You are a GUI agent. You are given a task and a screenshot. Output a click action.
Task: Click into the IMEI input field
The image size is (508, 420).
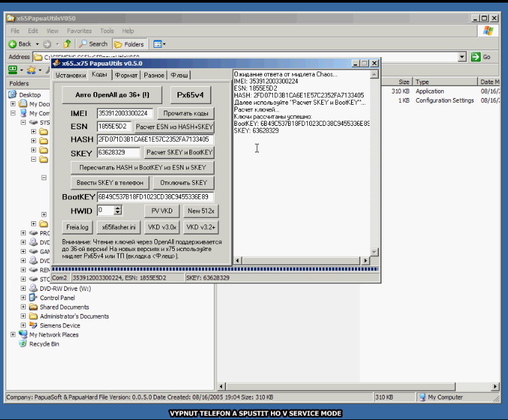pyautogui.click(x=125, y=113)
